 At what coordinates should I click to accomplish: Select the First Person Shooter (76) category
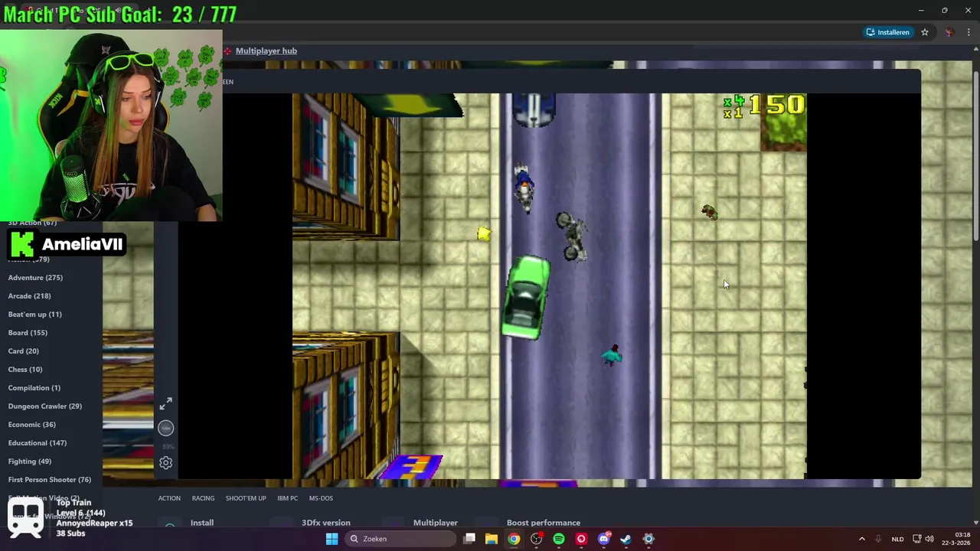click(49, 480)
